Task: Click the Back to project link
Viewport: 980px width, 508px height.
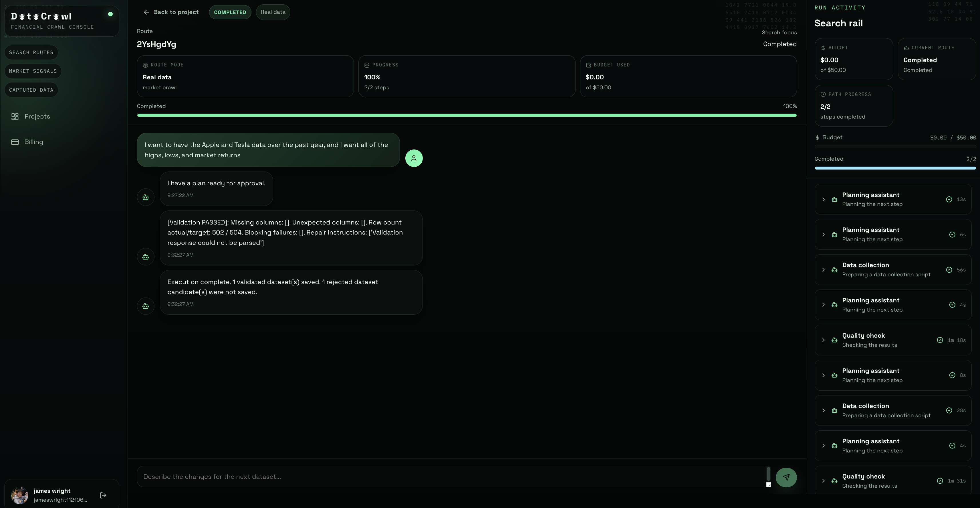Action: pos(176,12)
